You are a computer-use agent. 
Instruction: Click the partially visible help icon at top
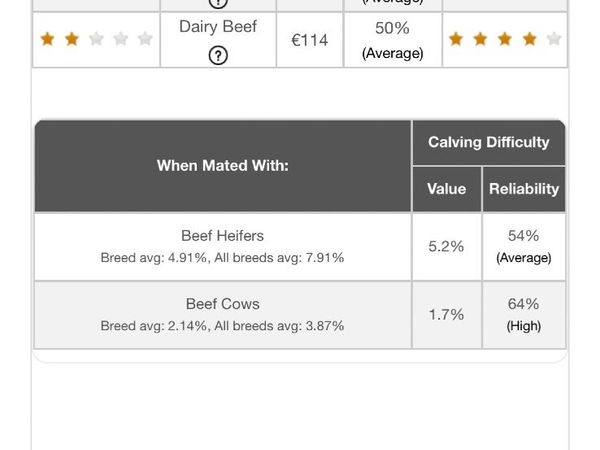pyautogui.click(x=218, y=3)
